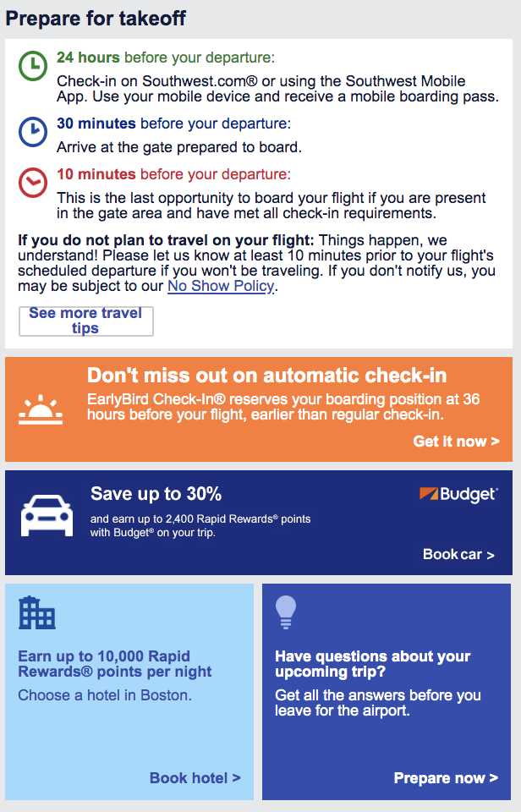Click the Prepare for takeoff heading
Viewport: 521px width, 812px height.
pyautogui.click(x=96, y=18)
